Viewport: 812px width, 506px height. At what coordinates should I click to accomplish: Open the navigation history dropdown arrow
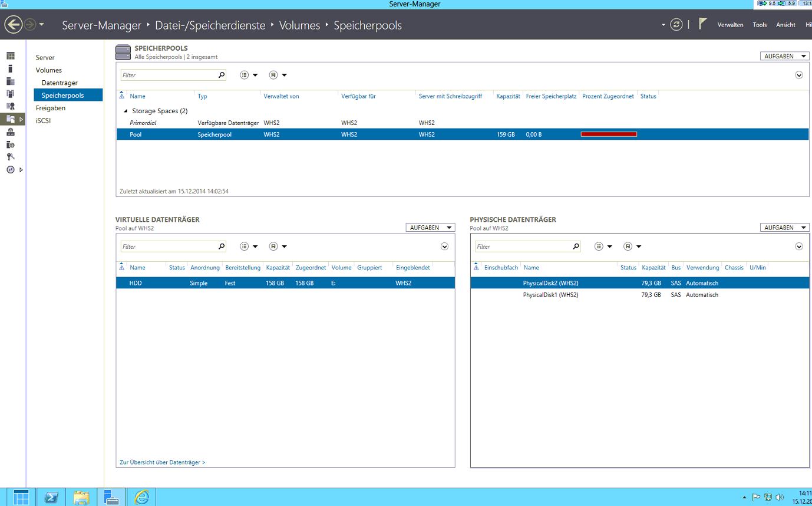pos(41,25)
